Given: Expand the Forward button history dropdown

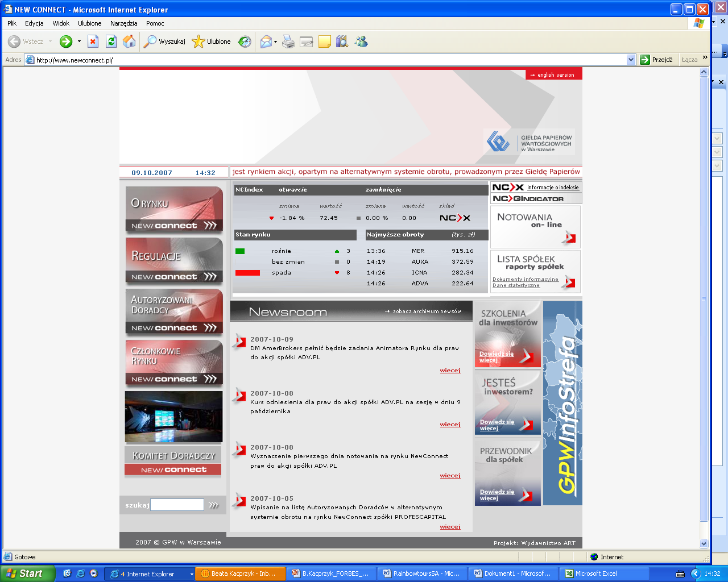Looking at the screenshot, I should point(79,41).
